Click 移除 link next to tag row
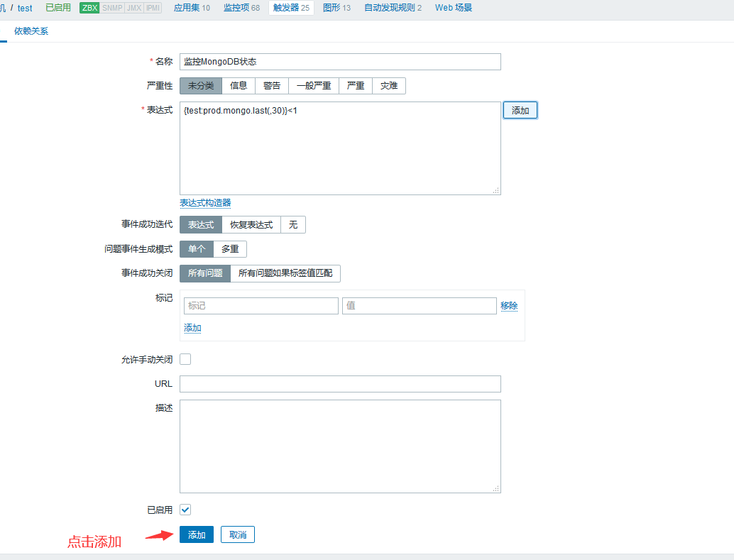Viewport: 734px width, 560px height. 509,306
